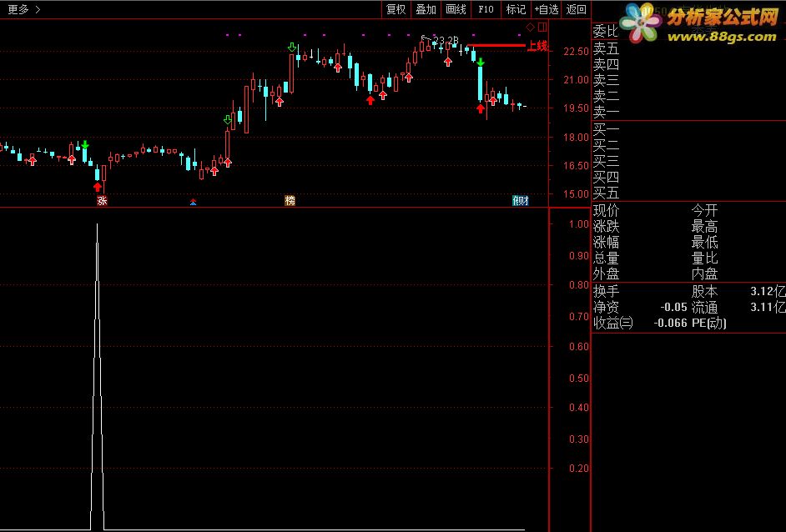The width and height of the screenshot is (786, 532).
Task: Click the 1.00 indicator axis value
Action: 579,224
